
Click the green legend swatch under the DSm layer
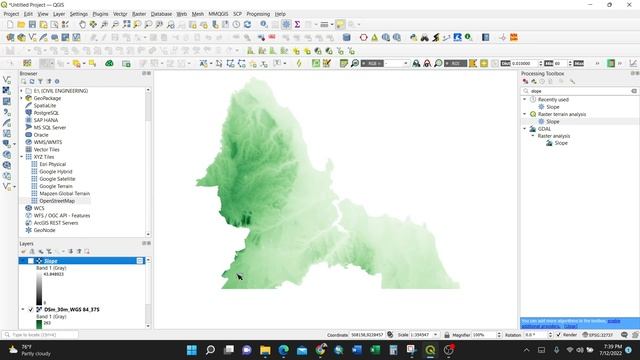(39, 324)
